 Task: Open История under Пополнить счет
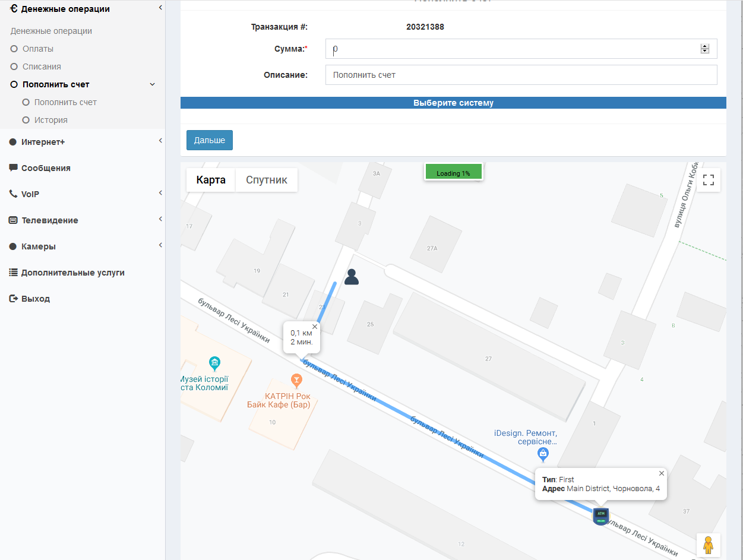click(50, 120)
